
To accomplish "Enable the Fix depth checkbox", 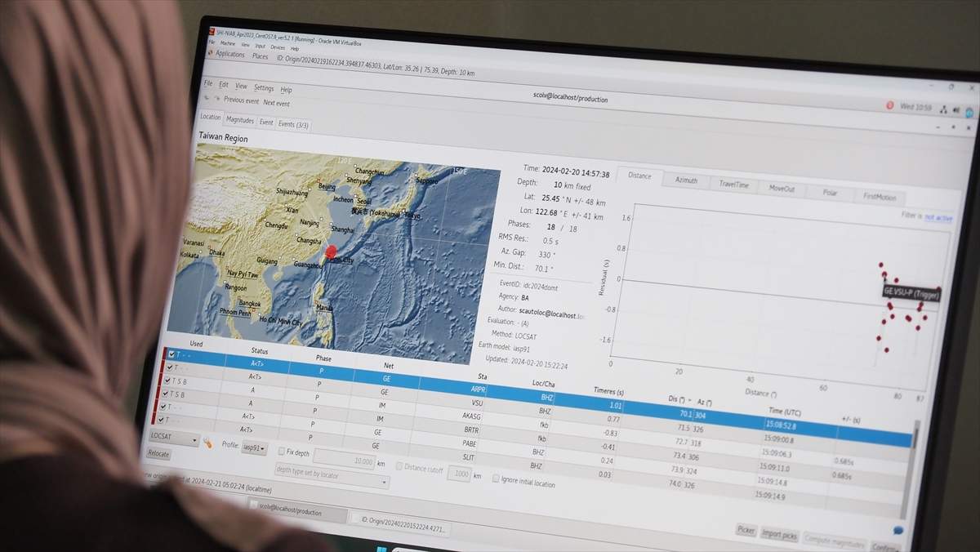I will tap(281, 451).
